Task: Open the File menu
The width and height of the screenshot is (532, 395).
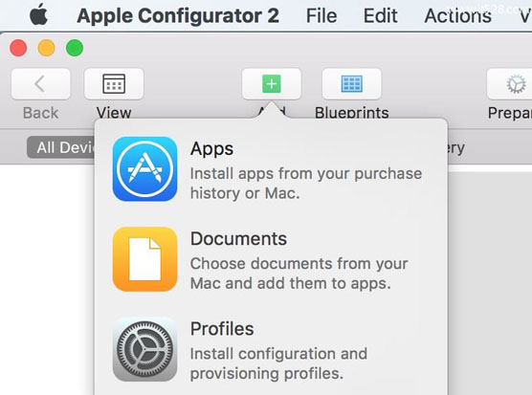Action: tap(321, 15)
